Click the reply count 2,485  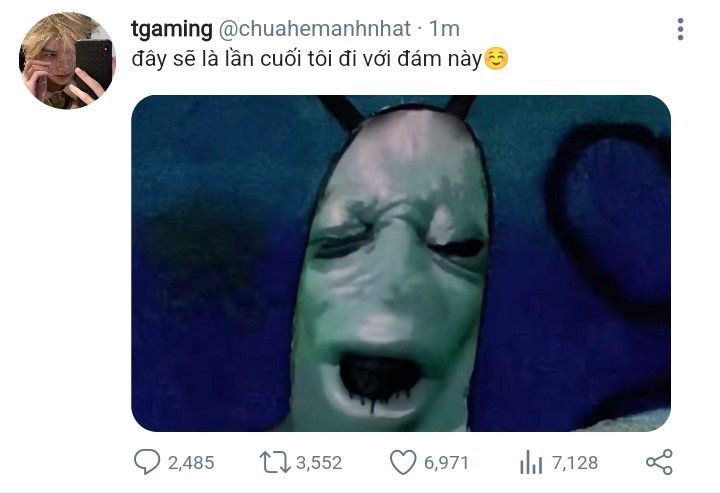pos(190,463)
